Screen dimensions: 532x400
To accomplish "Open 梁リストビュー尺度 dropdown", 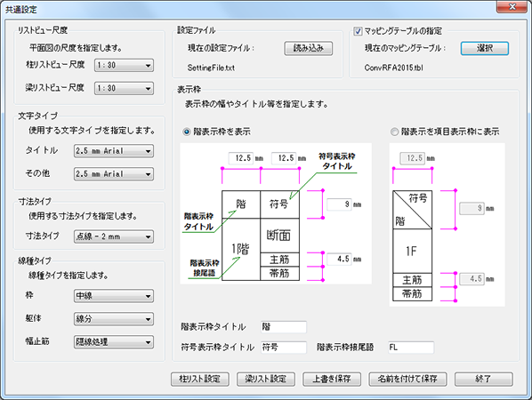I will [x=124, y=88].
